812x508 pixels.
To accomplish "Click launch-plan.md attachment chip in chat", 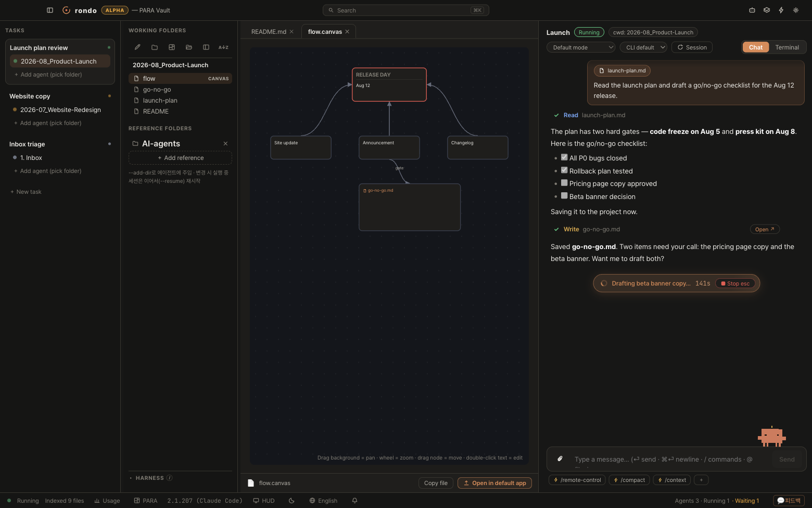I will click(622, 71).
